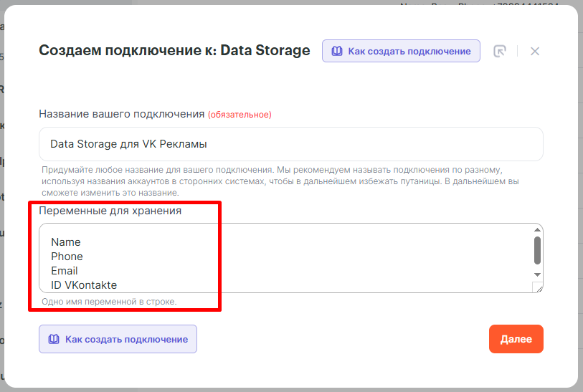This screenshot has height=392, width=583.
Task: Click the dialog title 'Создаем подключение к: Data Storage'
Action: coord(174,50)
